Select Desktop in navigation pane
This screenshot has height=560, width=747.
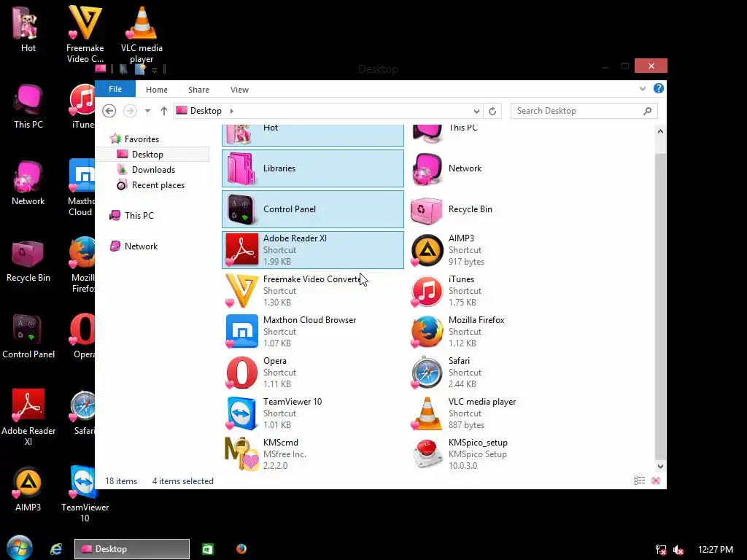click(147, 155)
